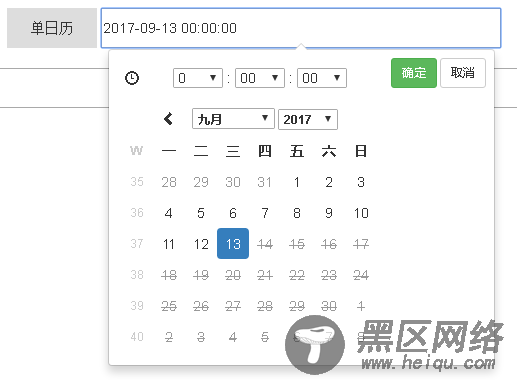Click the highlighted day 13

pos(233,244)
